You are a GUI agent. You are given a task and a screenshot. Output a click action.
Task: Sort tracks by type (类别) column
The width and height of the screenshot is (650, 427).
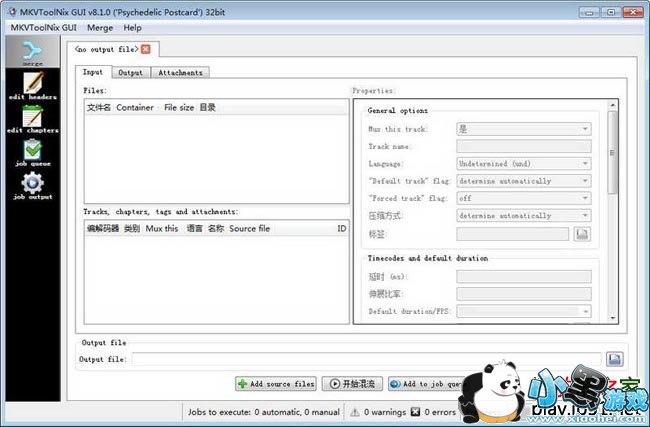click(x=132, y=228)
